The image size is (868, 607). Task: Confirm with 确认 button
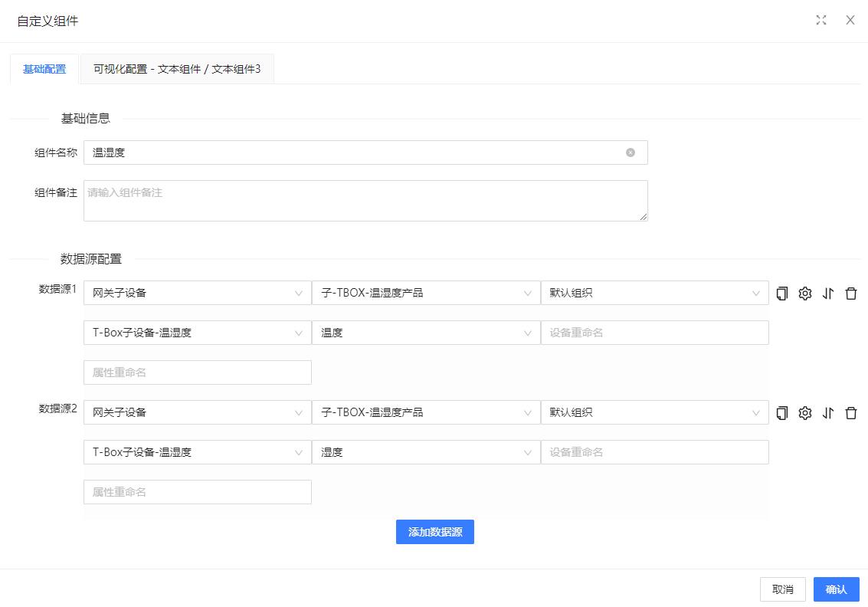point(836,590)
